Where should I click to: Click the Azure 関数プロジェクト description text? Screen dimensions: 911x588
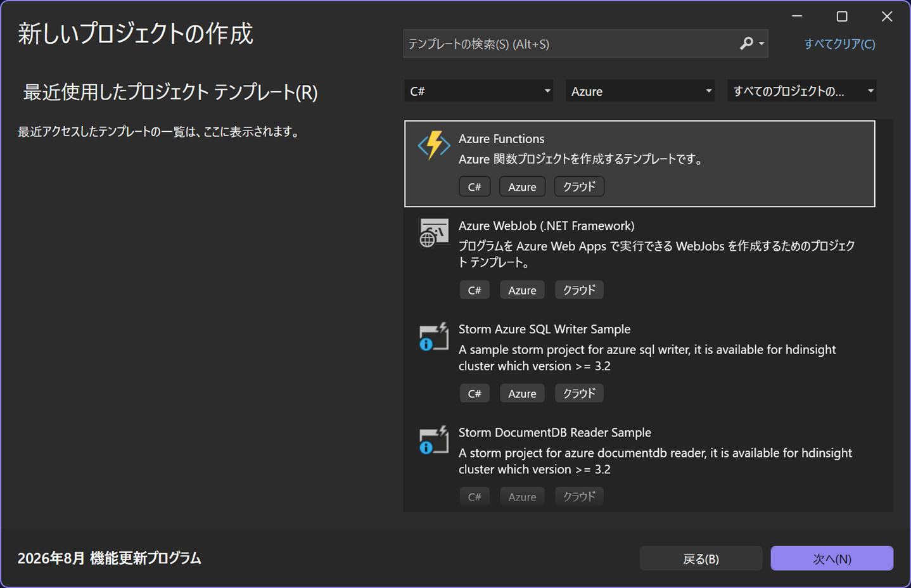click(581, 159)
